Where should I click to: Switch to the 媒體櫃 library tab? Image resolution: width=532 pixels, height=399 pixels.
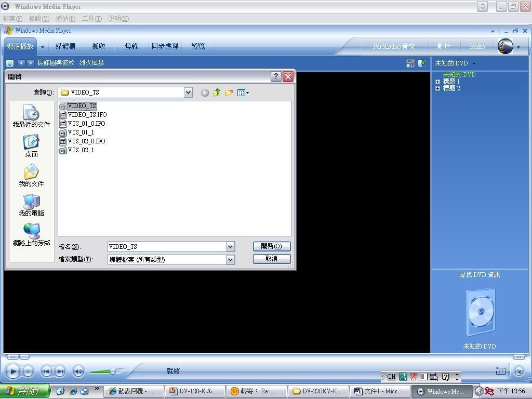point(65,46)
